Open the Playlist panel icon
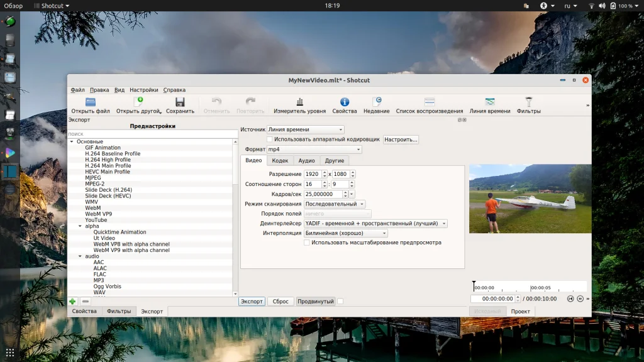The height and width of the screenshot is (362, 644). tap(430, 102)
